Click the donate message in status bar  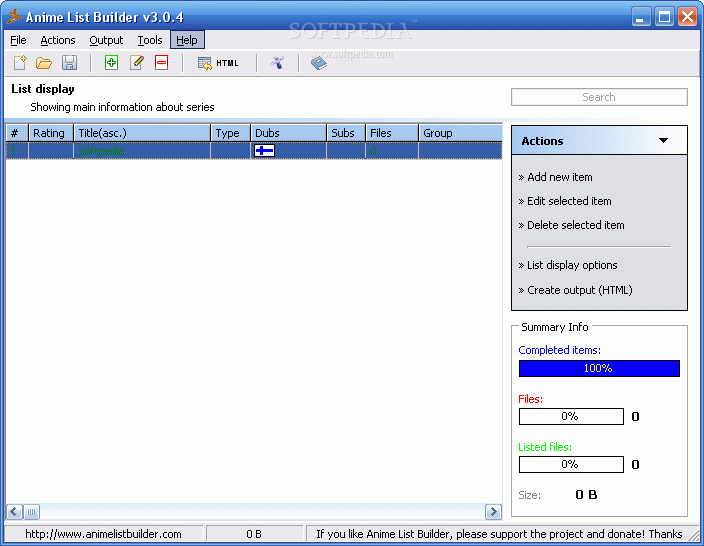(499, 534)
